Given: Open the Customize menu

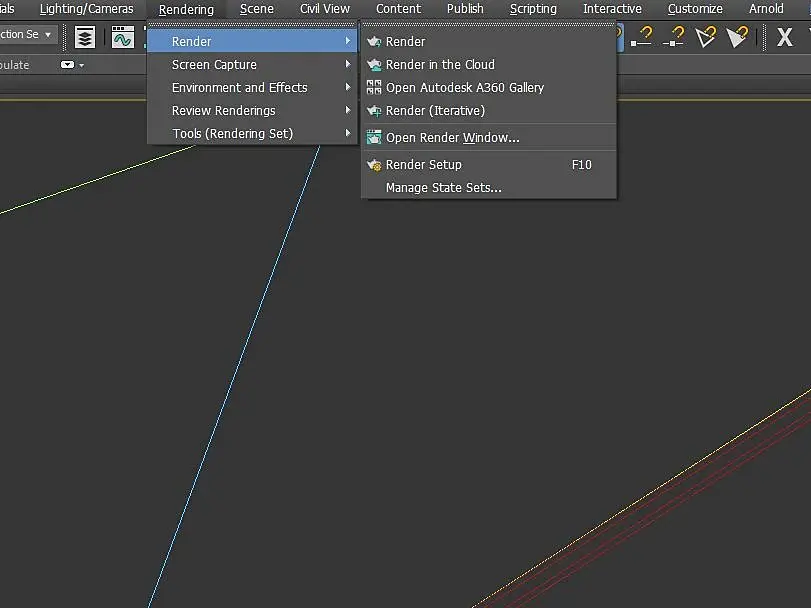Looking at the screenshot, I should (x=695, y=9).
